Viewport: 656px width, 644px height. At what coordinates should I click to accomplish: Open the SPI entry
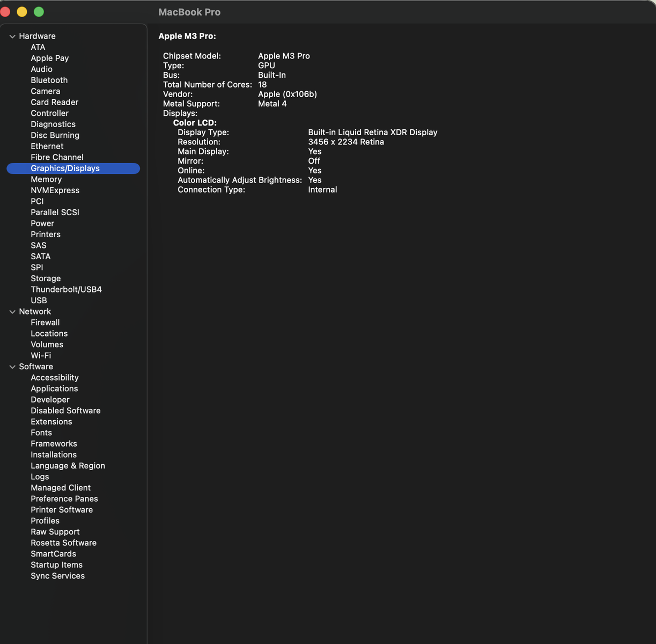pyautogui.click(x=37, y=267)
